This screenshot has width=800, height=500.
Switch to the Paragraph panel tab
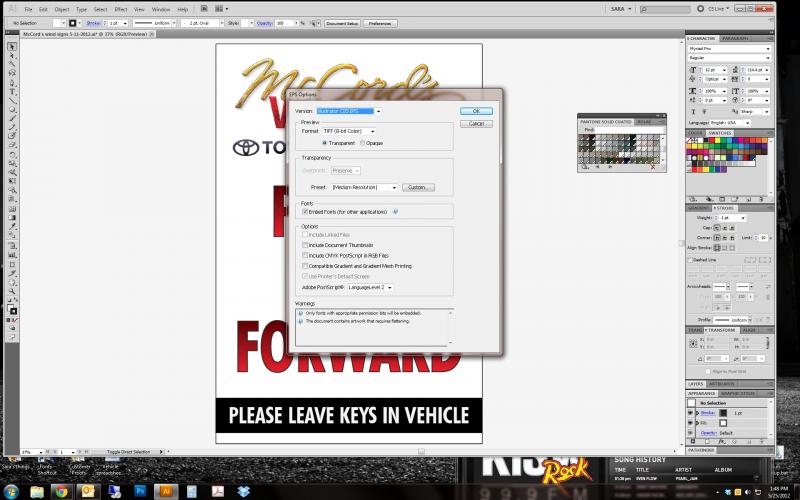(x=735, y=39)
